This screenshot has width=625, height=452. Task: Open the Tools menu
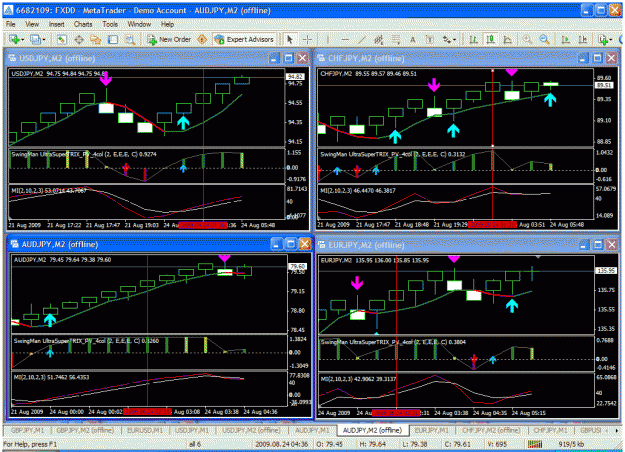click(x=110, y=24)
